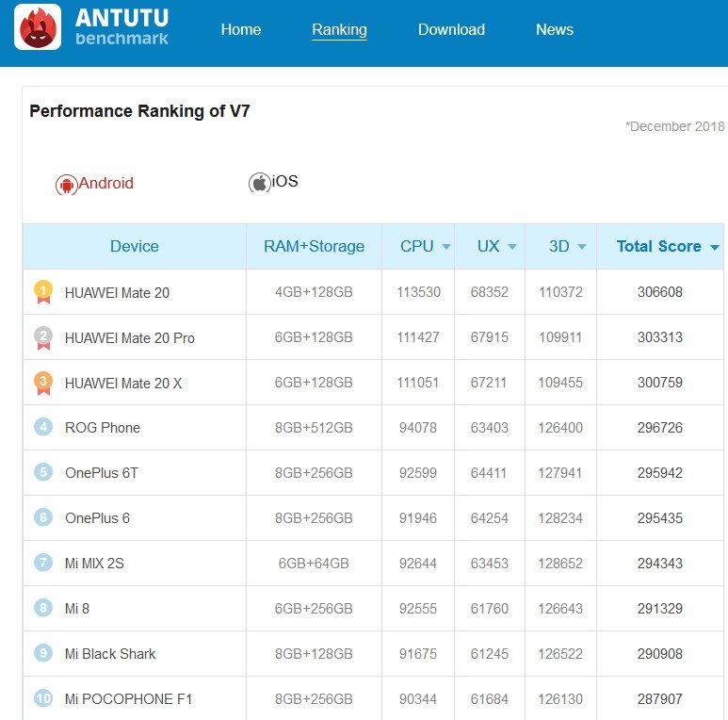Sort the table by 3D score

point(567,246)
